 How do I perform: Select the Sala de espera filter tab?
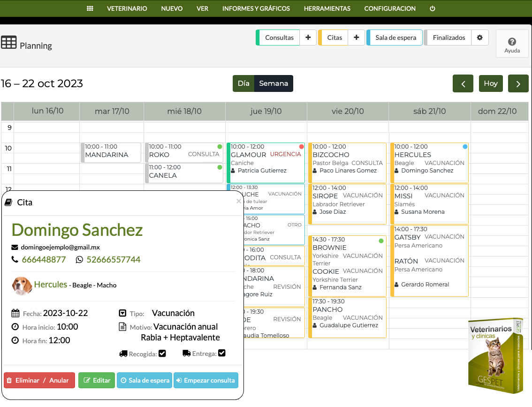click(x=395, y=38)
